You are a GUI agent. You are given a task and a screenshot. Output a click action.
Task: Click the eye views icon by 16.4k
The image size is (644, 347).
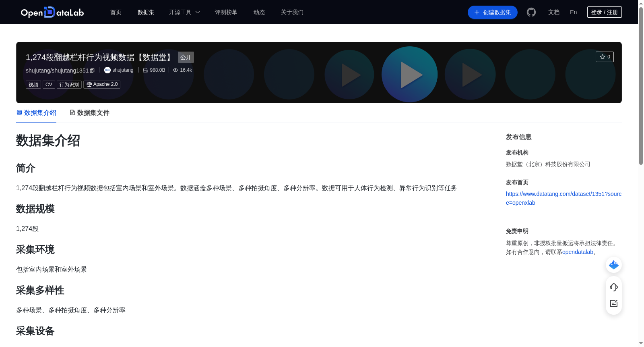coord(175,70)
